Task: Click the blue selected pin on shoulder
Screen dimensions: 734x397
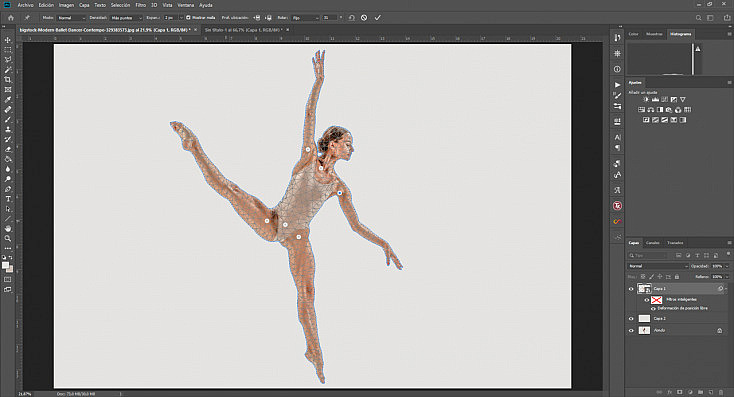Action: click(339, 193)
